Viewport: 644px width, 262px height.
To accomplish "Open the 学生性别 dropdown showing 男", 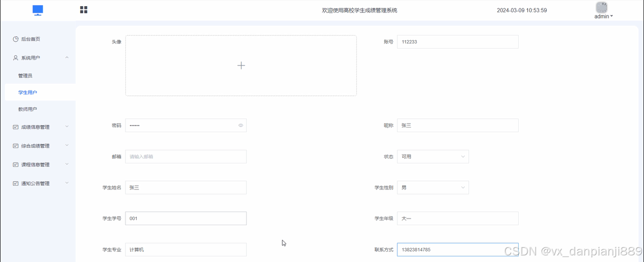I will point(433,188).
